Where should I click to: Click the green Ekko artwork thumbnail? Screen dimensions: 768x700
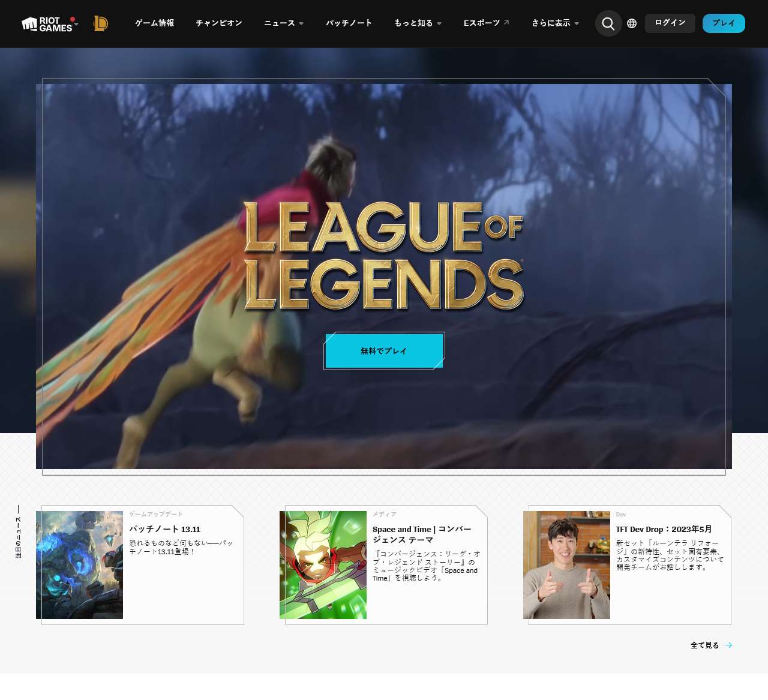(x=323, y=565)
